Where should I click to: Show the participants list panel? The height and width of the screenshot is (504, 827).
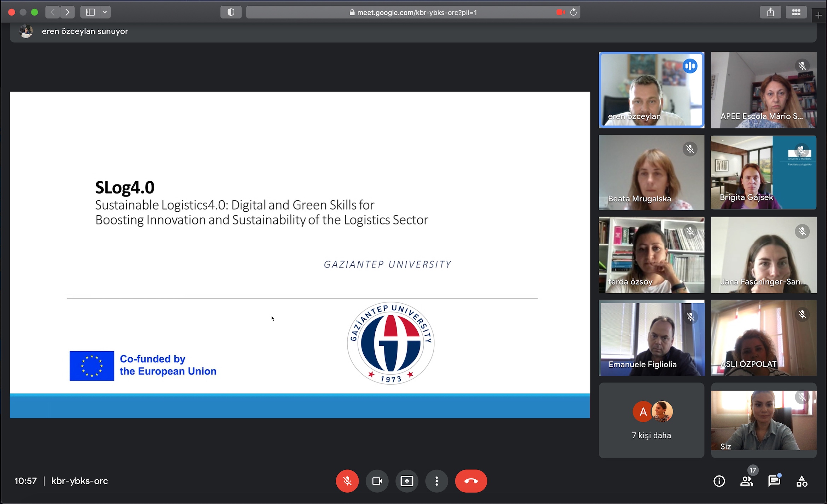pos(746,481)
